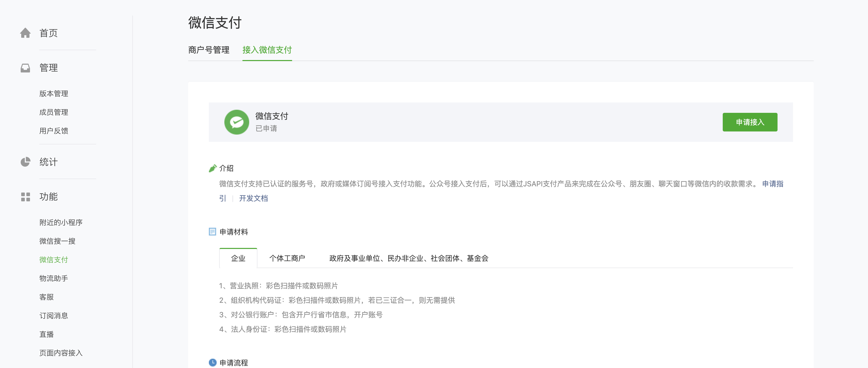Screen dimensions: 868x368
Task: Click the clock icon beside 申请流程
Action: pos(212,363)
